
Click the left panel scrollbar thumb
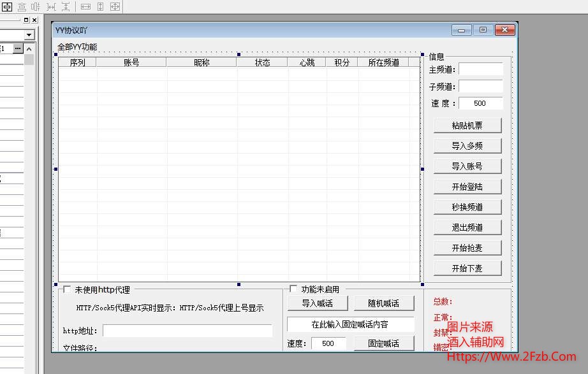pos(29,59)
